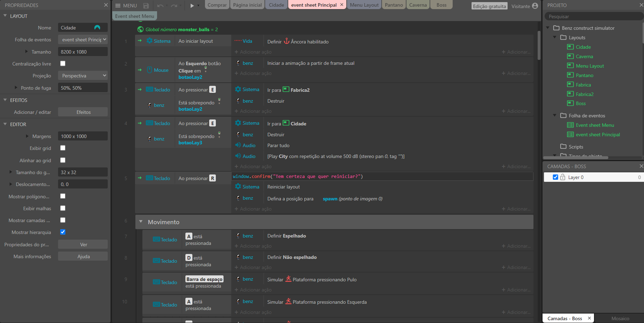
Task: Open the Projeção Perspectiva dropdown
Action: click(x=83, y=76)
